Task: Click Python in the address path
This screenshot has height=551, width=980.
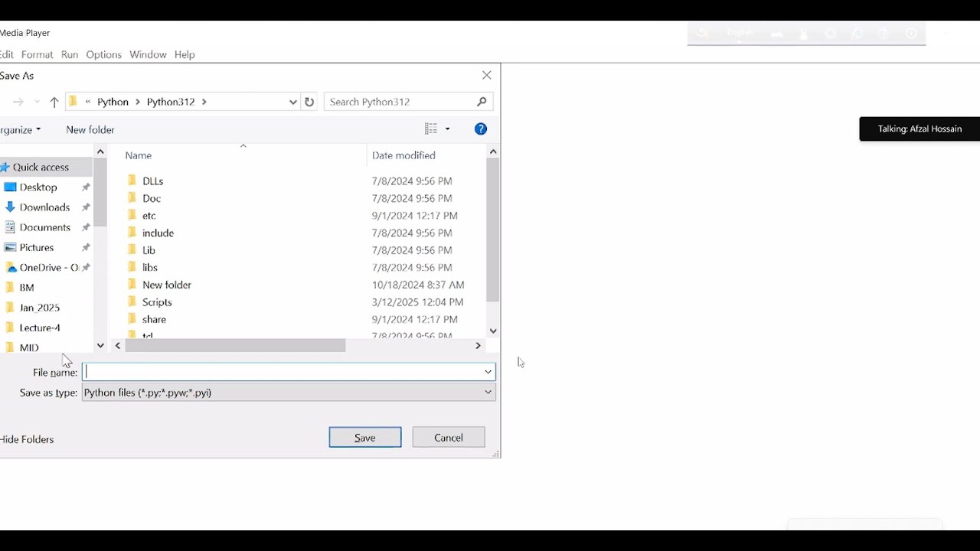Action: 113,102
